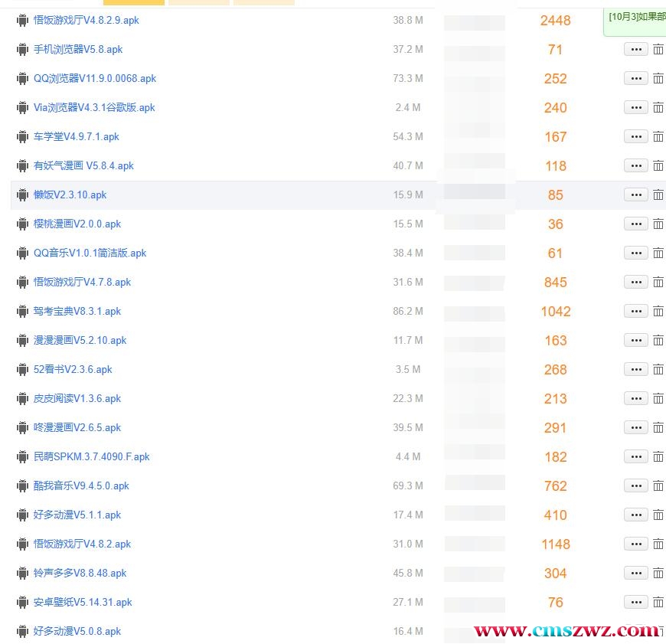Remove 懒饭V2.3.10.apk with its trash icon
The height and width of the screenshot is (644, 666).
click(x=658, y=195)
